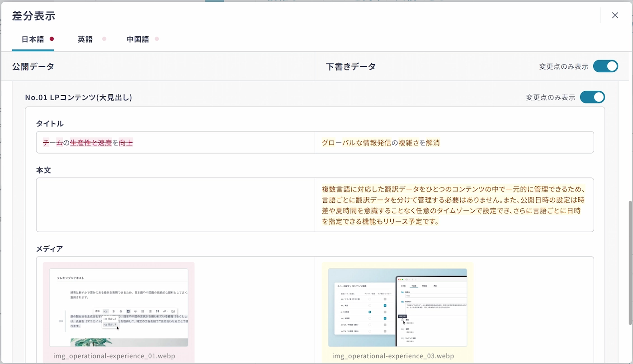Toggle 変更点のみ表示 for No.01 LPコンテンツ section

(x=592, y=97)
